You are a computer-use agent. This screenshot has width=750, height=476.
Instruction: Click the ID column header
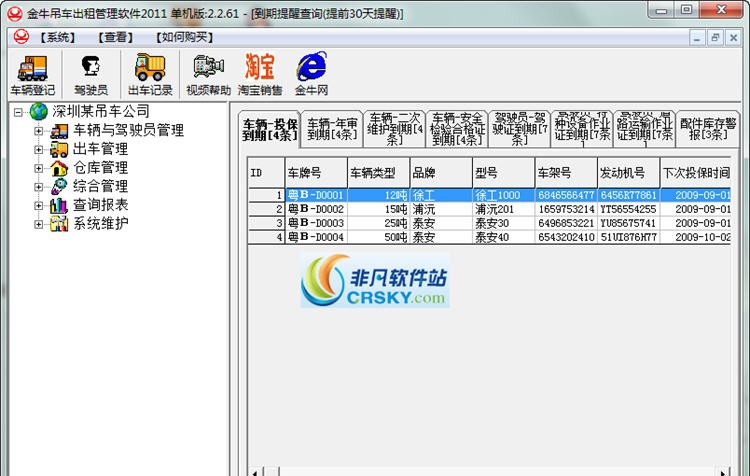tap(266, 173)
